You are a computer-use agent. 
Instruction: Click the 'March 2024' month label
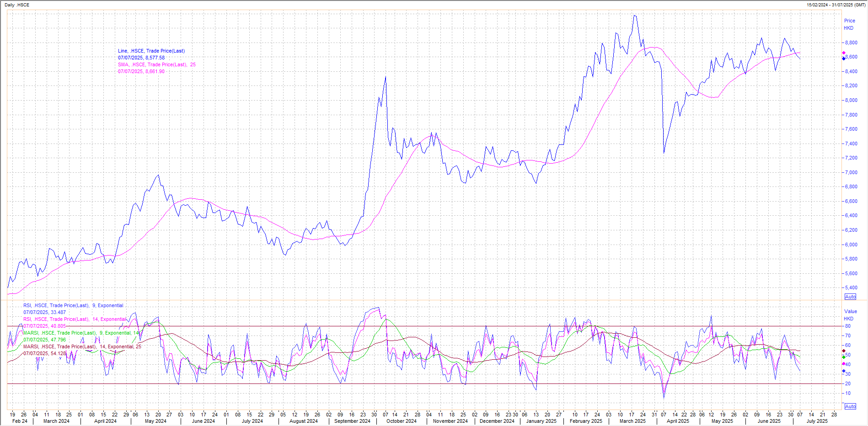tap(56, 421)
